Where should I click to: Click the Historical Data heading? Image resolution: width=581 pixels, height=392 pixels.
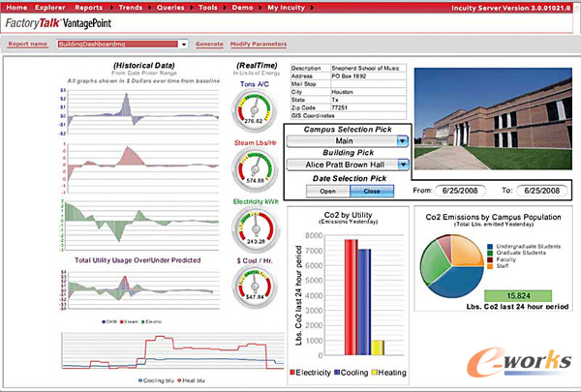click(144, 66)
